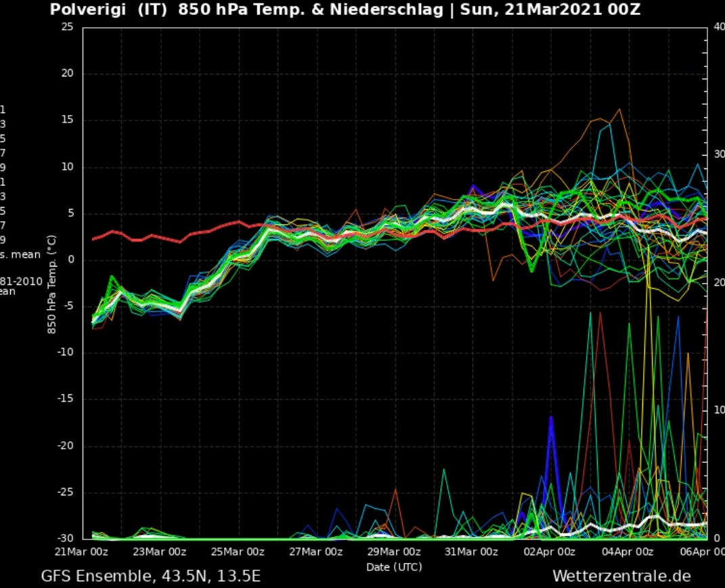This screenshot has height=588, width=725.
Task: Select the 02Apr 00z x-axis tick label
Action: coord(550,551)
